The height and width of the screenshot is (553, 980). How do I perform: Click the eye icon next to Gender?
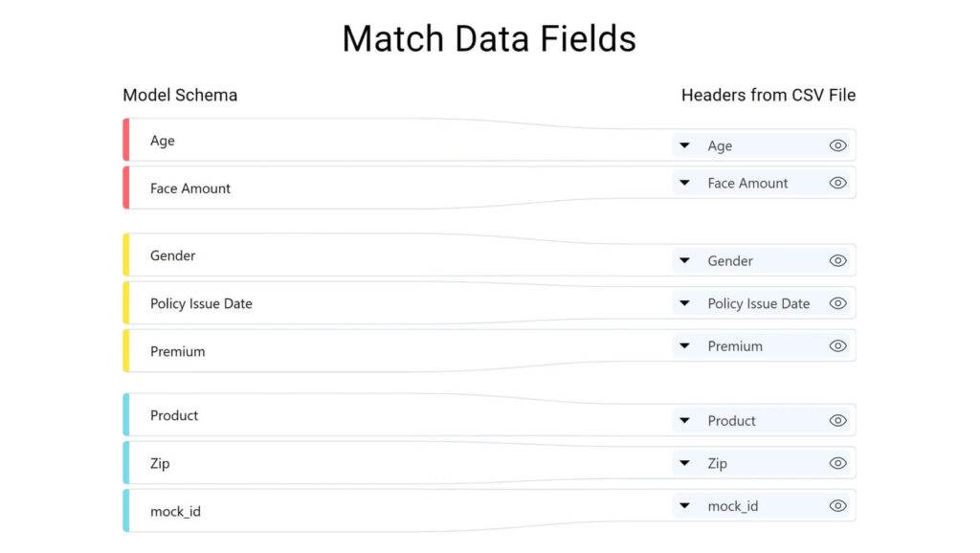pyautogui.click(x=837, y=260)
